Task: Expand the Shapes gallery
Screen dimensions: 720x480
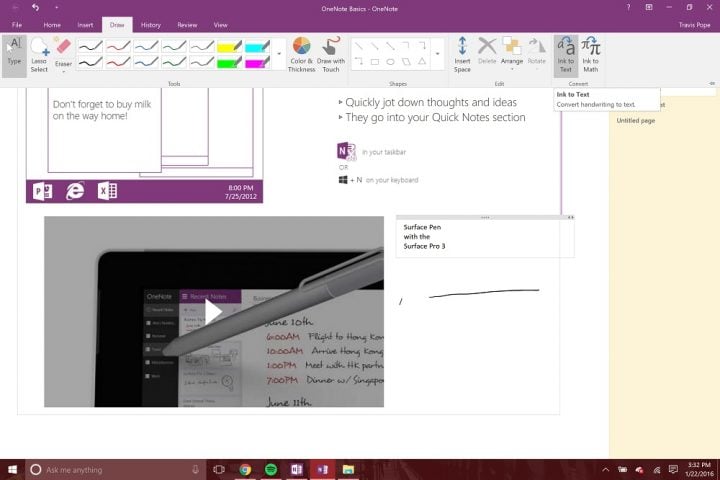Action: point(438,54)
